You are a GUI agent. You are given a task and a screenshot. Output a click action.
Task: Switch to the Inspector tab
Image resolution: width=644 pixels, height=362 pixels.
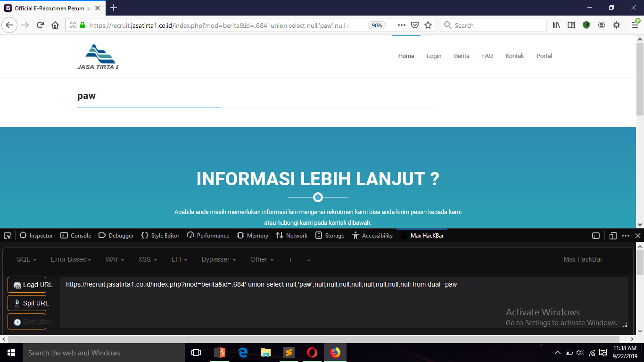[36, 236]
